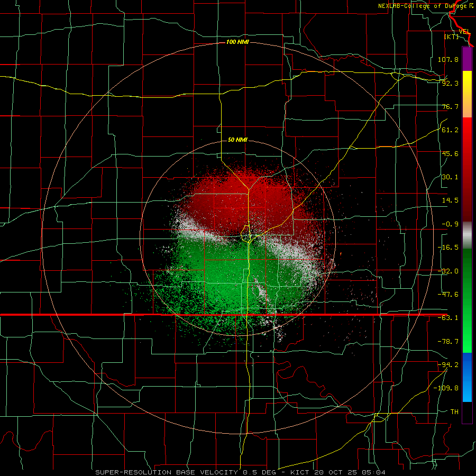Click the Super-Resolution Base Velocity caption

pyautogui.click(x=241, y=472)
